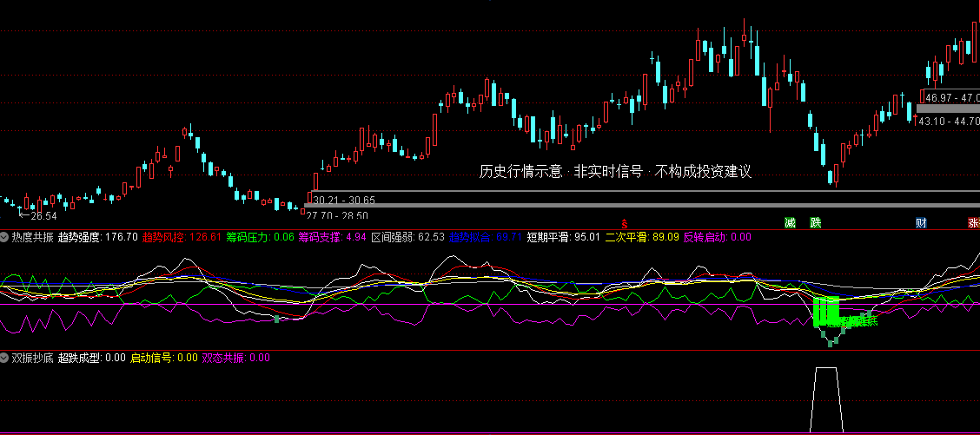Image resolution: width=980 pixels, height=435 pixels.
Task: Click the red S marker under chart
Action: point(624,223)
